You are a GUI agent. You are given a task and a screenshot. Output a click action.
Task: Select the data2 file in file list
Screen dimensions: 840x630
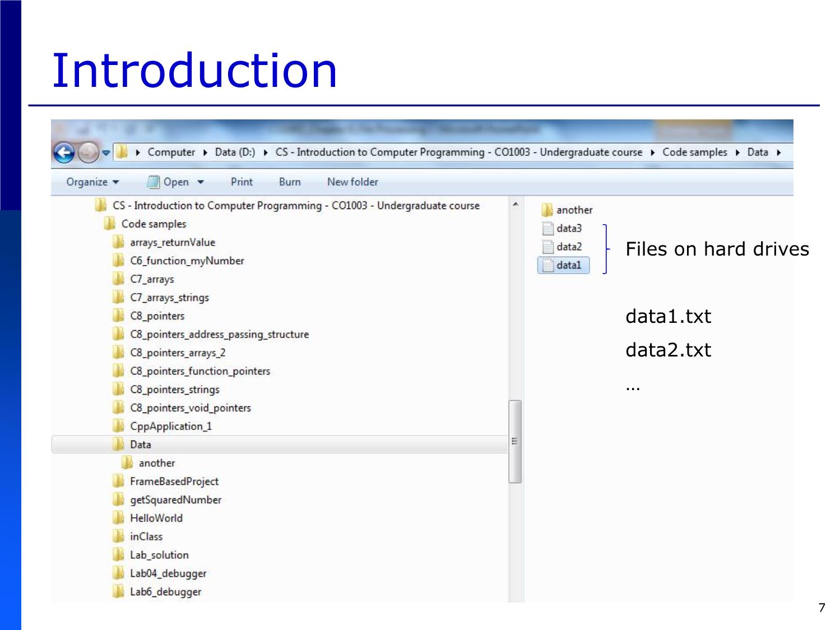click(563, 247)
